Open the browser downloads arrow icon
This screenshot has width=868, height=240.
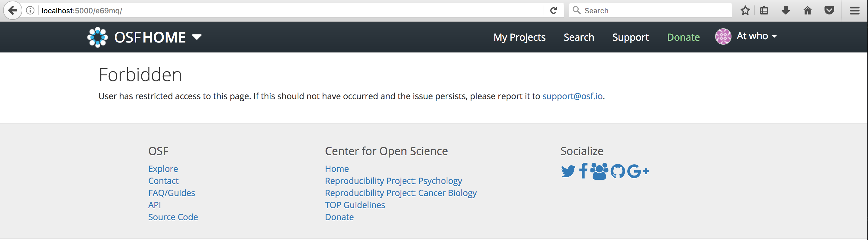(x=786, y=11)
